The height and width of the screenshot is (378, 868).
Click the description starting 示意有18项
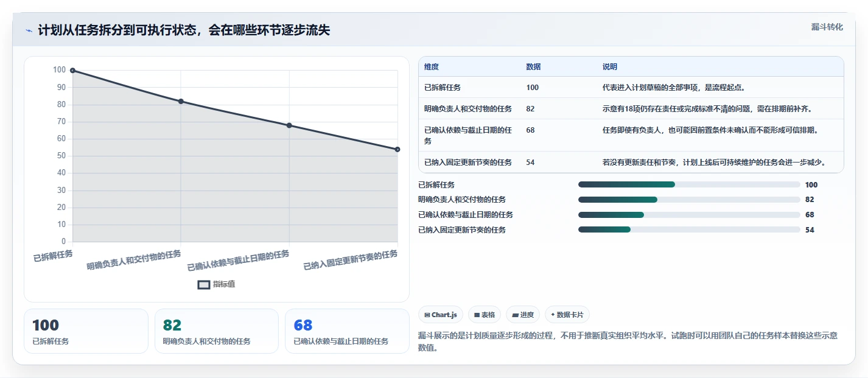[708, 108]
